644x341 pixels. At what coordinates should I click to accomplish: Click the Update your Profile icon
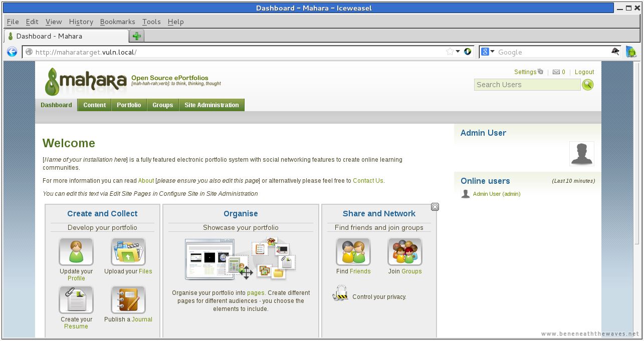pos(76,251)
